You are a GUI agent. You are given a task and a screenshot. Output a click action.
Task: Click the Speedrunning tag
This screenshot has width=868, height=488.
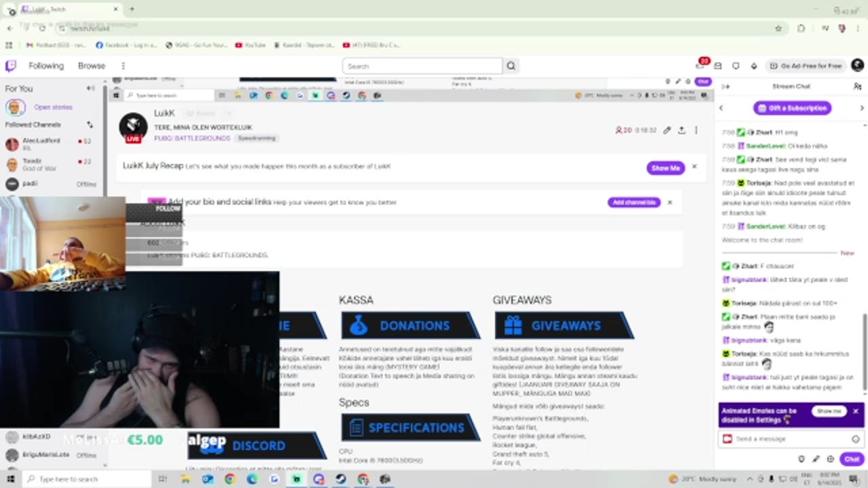[256, 138]
